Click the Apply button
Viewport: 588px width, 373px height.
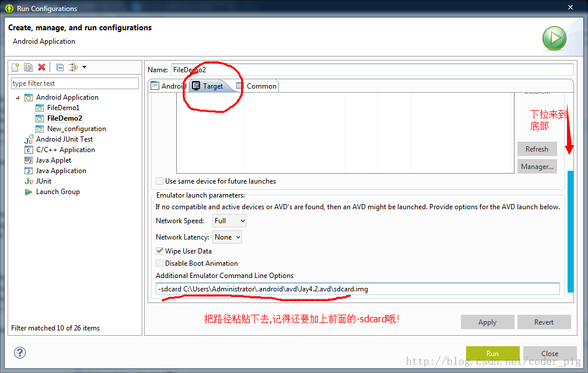(x=487, y=322)
